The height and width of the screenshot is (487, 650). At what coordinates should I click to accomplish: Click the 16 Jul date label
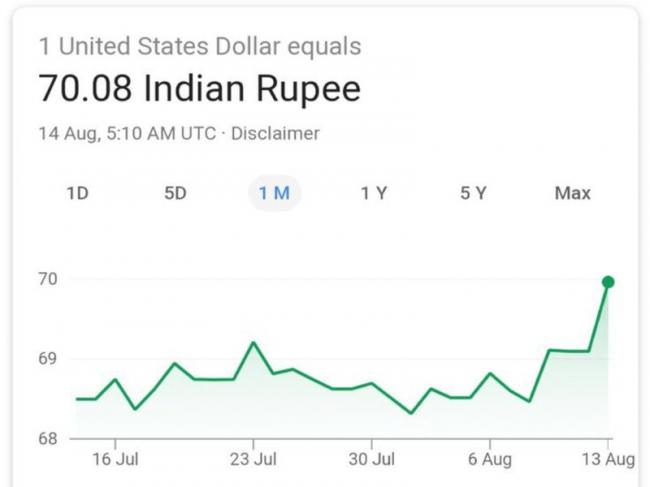115,459
